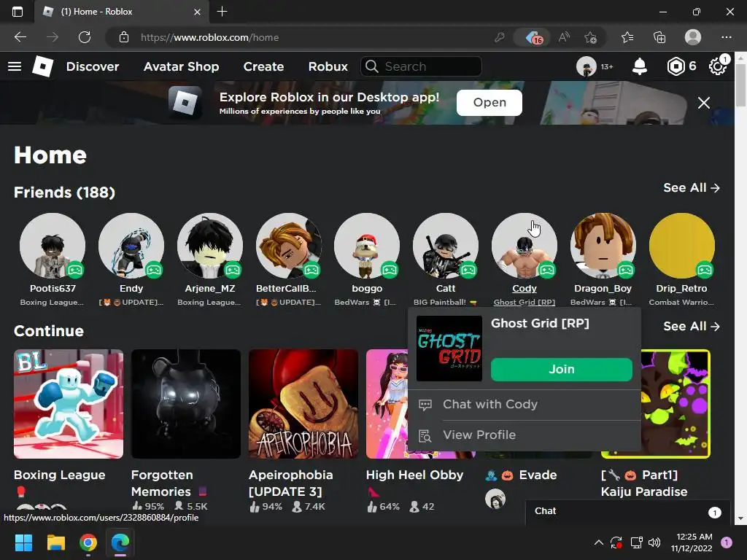Click the search magnifier icon

372,66
